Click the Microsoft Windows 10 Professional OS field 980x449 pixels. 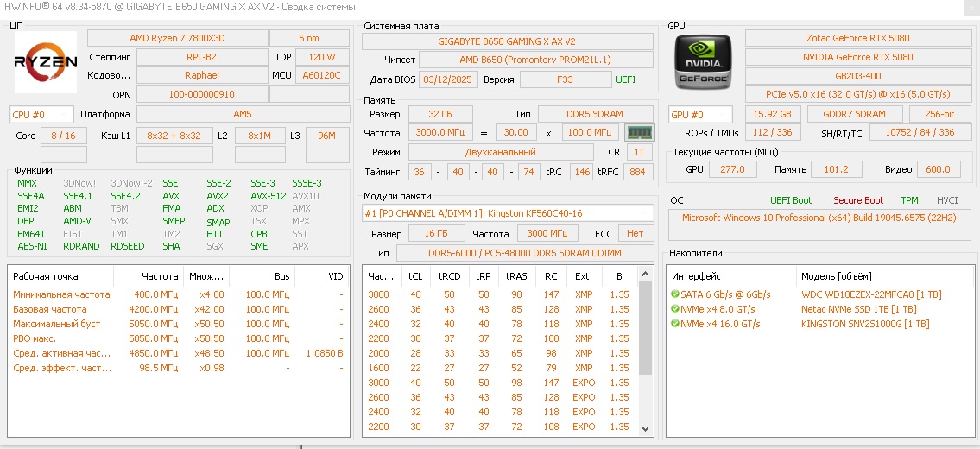(x=819, y=225)
